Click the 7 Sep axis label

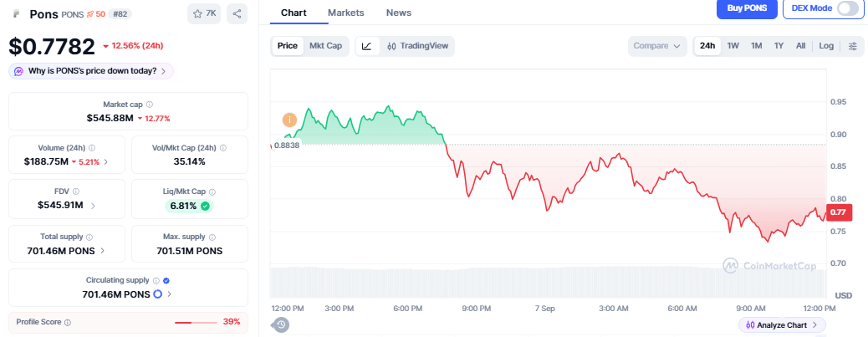[x=545, y=308]
